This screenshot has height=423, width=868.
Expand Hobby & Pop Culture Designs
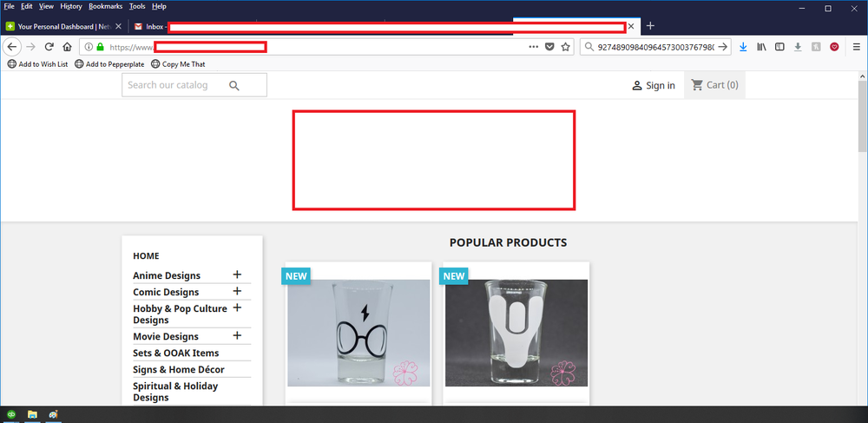coord(237,307)
